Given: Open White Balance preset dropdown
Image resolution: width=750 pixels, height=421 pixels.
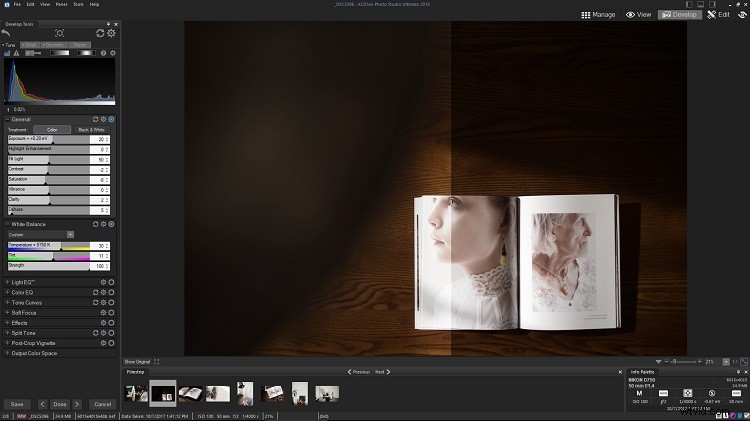Looking at the screenshot, I should point(70,234).
